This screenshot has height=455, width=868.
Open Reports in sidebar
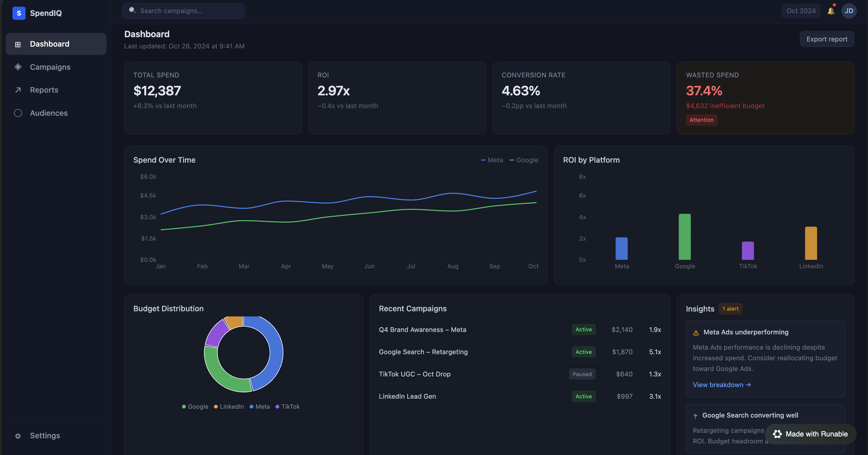click(x=56, y=90)
